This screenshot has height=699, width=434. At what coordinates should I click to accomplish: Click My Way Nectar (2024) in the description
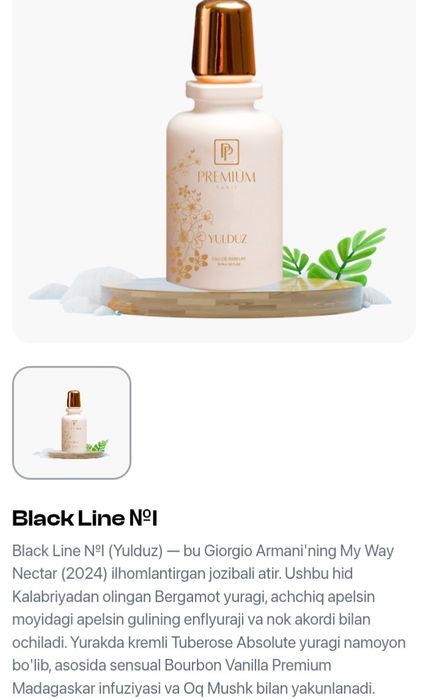coord(203,562)
